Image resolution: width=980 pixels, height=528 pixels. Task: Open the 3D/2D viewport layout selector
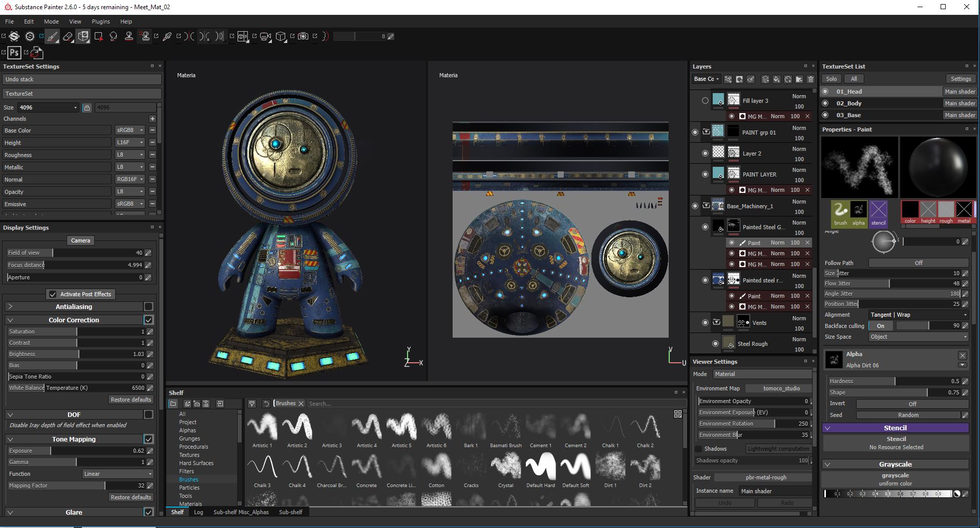tap(243, 36)
